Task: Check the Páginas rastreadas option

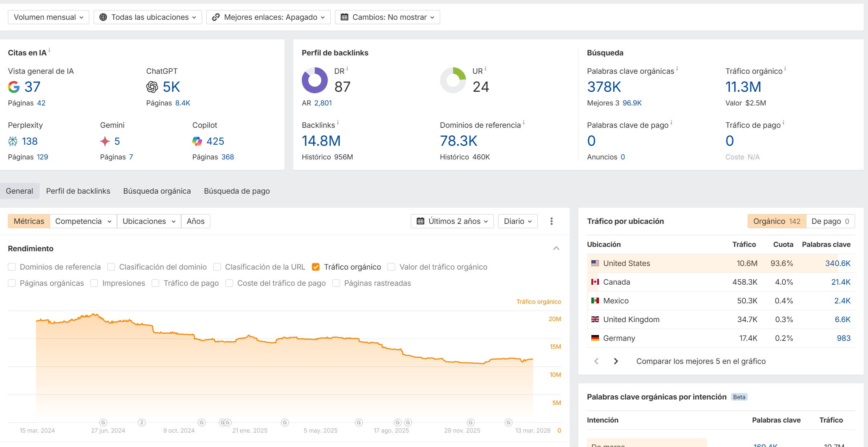Action: click(x=336, y=283)
